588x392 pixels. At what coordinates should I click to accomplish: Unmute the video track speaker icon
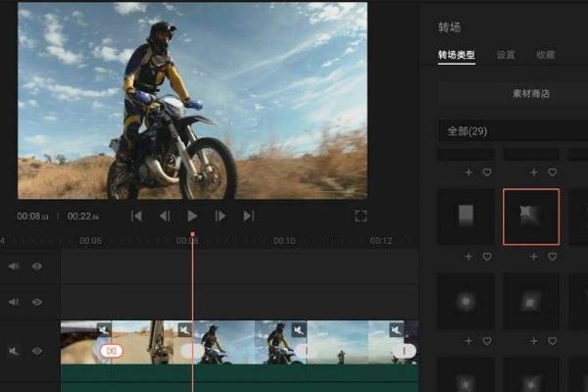(x=14, y=351)
